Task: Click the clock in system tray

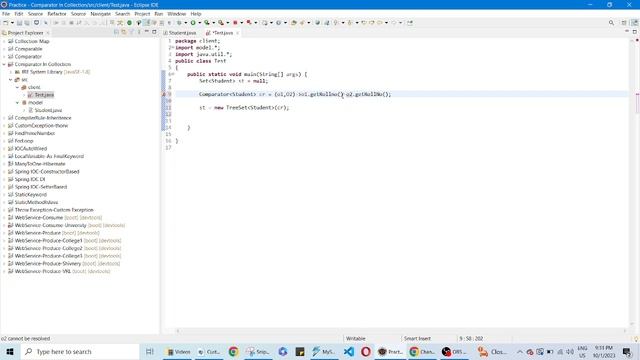Action: coord(604,351)
